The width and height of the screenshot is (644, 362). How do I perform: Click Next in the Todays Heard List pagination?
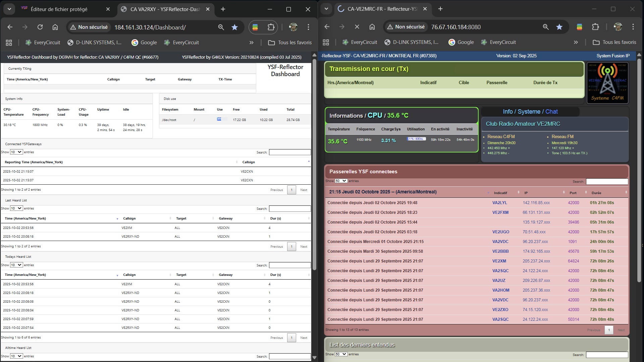point(304,338)
